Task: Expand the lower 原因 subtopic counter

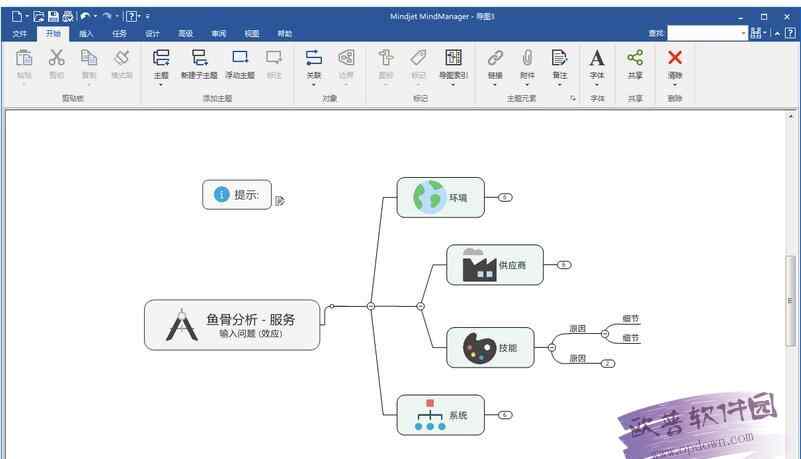Action: click(x=607, y=364)
